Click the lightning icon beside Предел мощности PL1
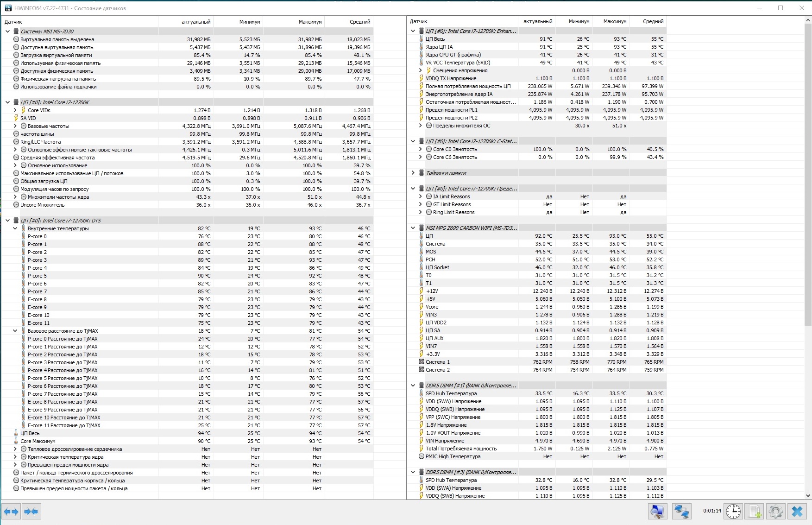The image size is (812, 525). 421,110
